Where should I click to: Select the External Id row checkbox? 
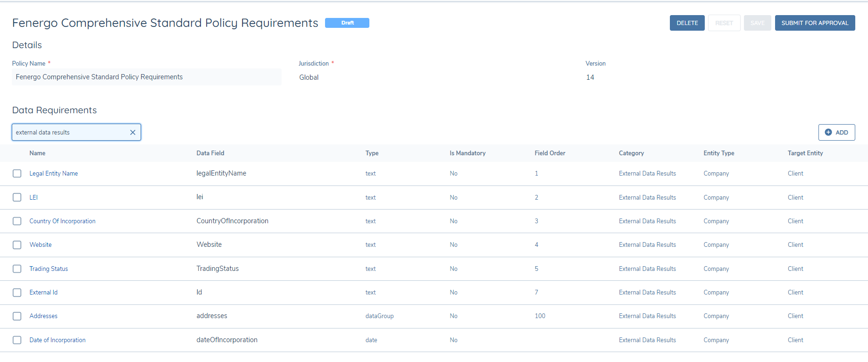(17, 293)
